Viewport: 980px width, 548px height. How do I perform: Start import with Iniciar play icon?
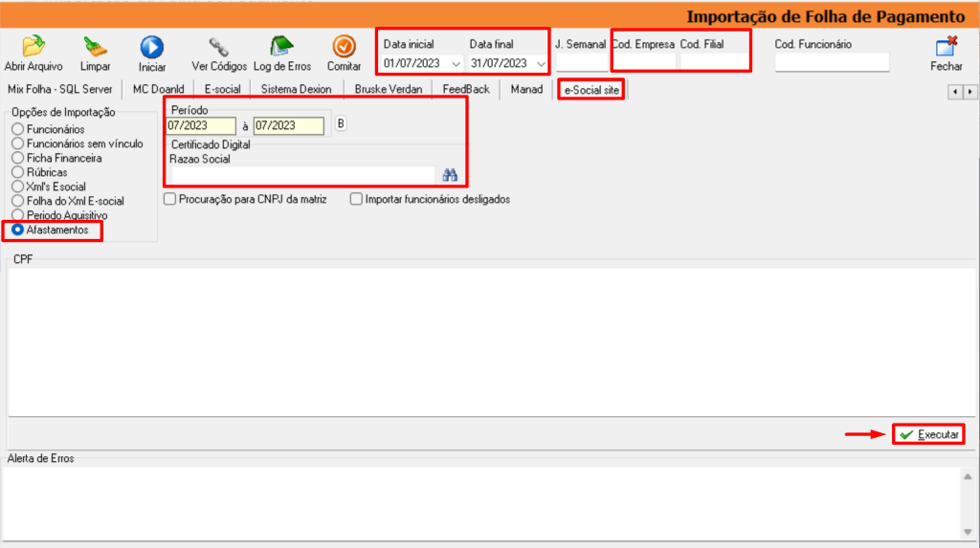152,48
